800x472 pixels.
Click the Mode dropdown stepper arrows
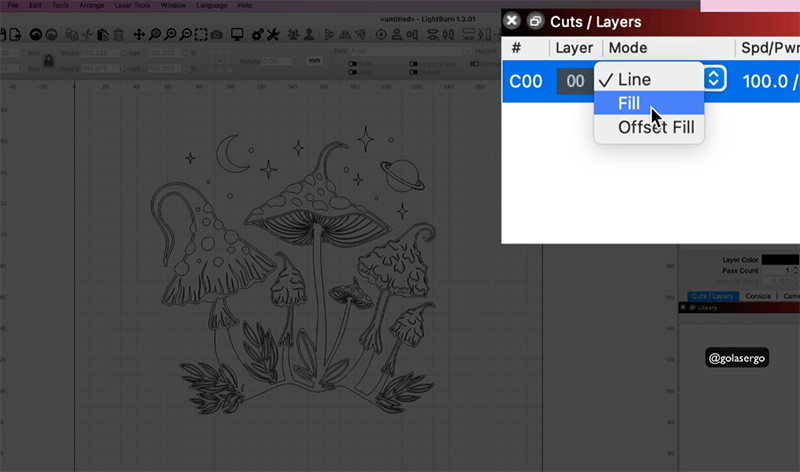(x=714, y=79)
